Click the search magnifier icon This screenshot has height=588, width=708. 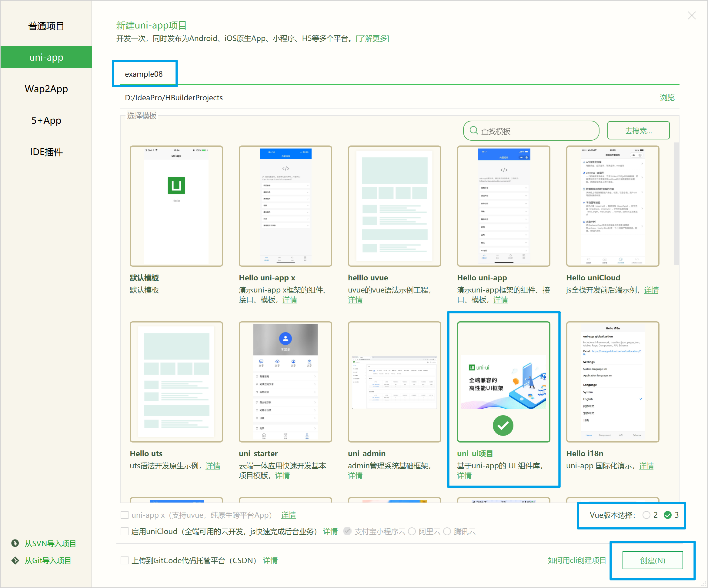474,130
